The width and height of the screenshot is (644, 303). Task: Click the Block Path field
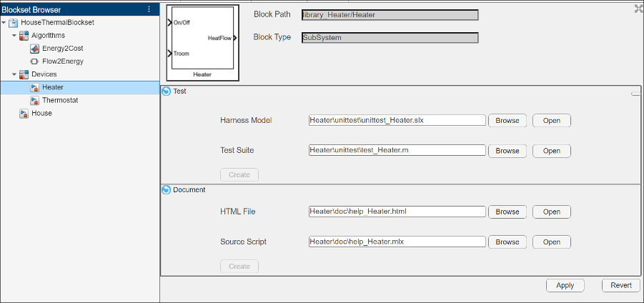390,15
